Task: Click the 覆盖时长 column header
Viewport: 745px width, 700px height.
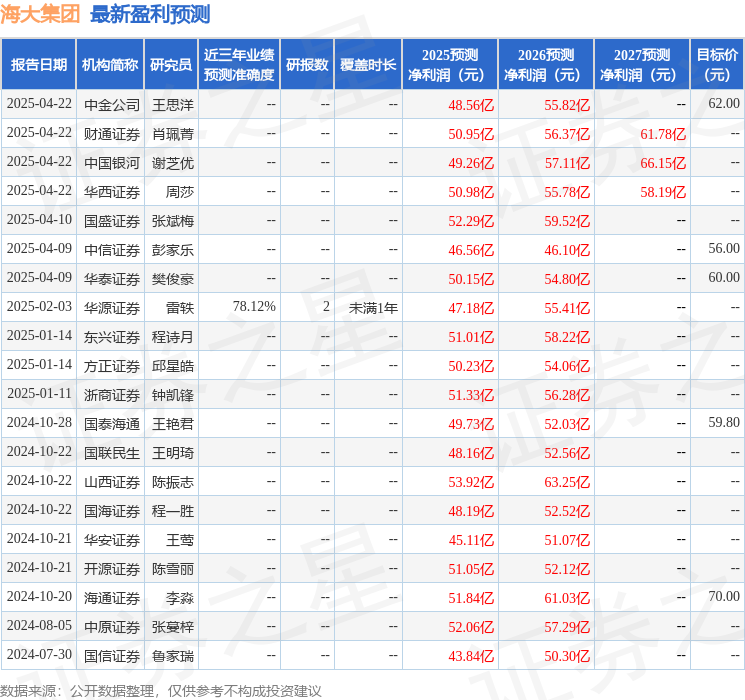Action: pos(368,65)
